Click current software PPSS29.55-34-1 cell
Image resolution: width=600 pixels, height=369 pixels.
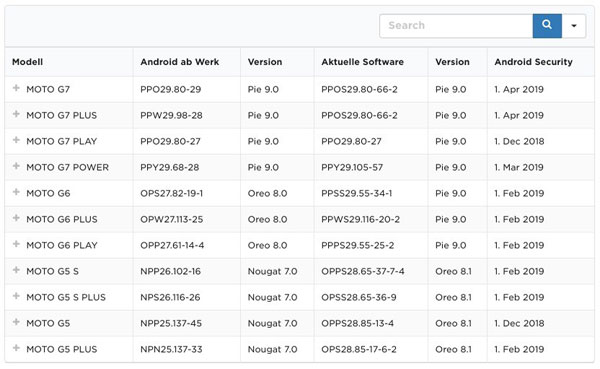pyautogui.click(x=357, y=193)
